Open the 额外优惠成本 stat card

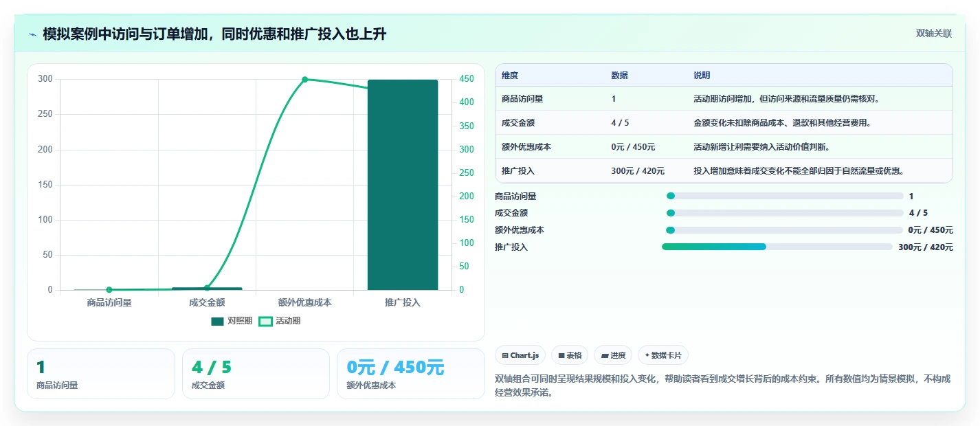(x=411, y=374)
